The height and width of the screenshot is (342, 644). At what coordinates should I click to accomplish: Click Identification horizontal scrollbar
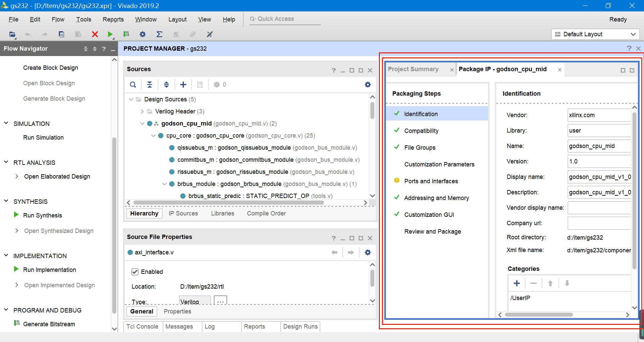pos(539,315)
